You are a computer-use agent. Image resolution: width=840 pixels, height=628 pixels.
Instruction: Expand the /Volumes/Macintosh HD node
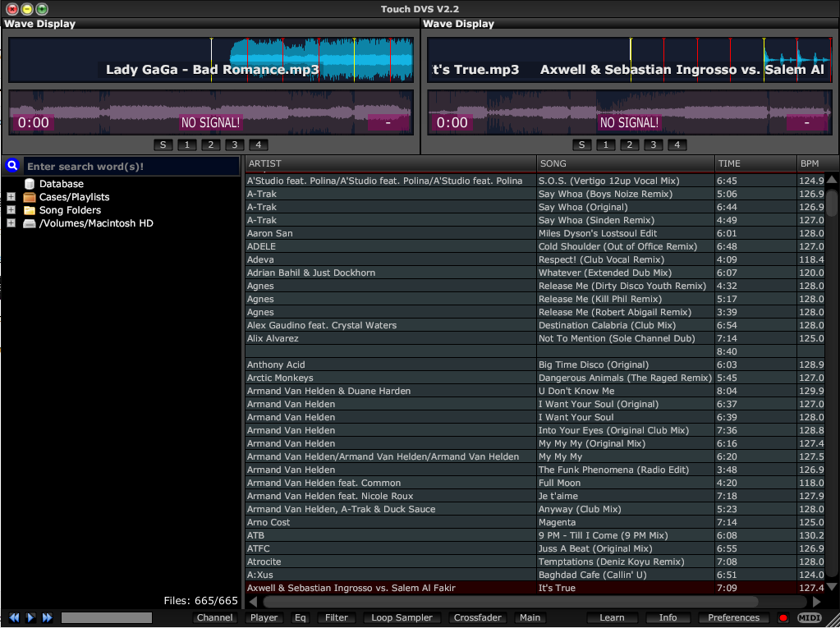pyautogui.click(x=11, y=223)
